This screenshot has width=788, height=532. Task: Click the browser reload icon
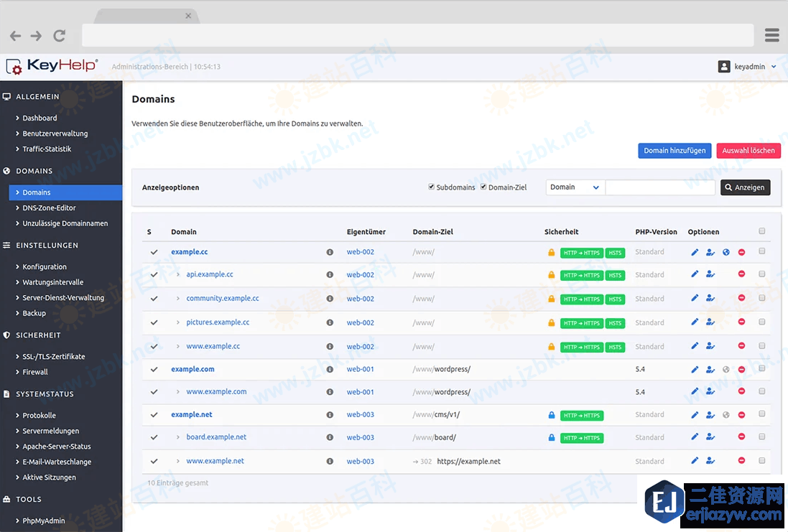click(x=60, y=35)
